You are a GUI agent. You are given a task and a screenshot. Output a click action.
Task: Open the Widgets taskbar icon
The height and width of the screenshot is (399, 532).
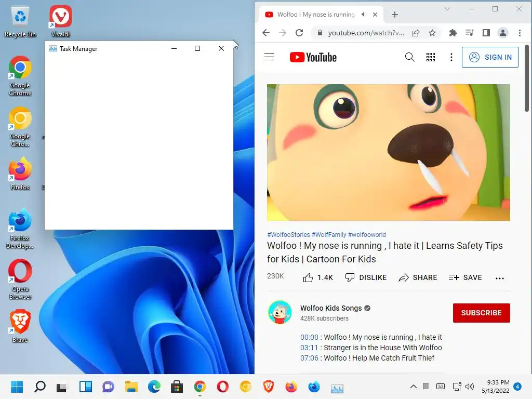tap(86, 387)
